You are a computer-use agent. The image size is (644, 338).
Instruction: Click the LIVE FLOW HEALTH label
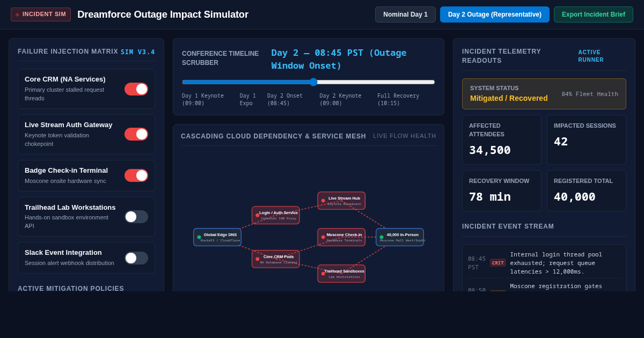(x=405, y=136)
